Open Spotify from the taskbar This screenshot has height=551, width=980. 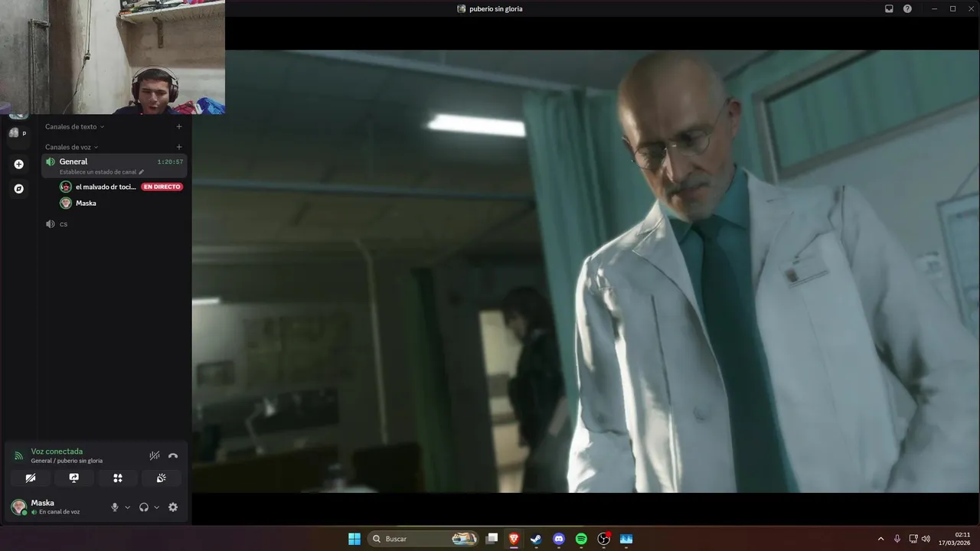[x=581, y=539]
